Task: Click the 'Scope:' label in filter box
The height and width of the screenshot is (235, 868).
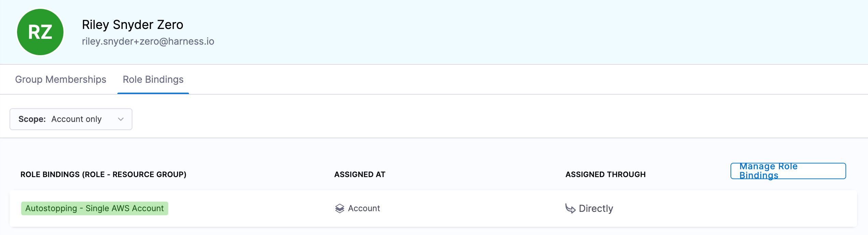Action: [x=32, y=119]
